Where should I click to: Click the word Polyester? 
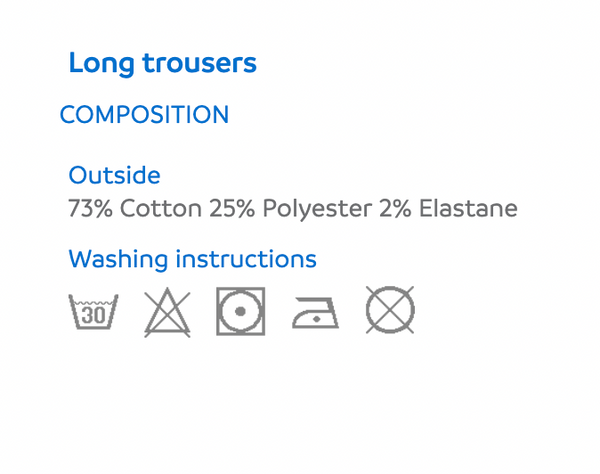(317, 209)
